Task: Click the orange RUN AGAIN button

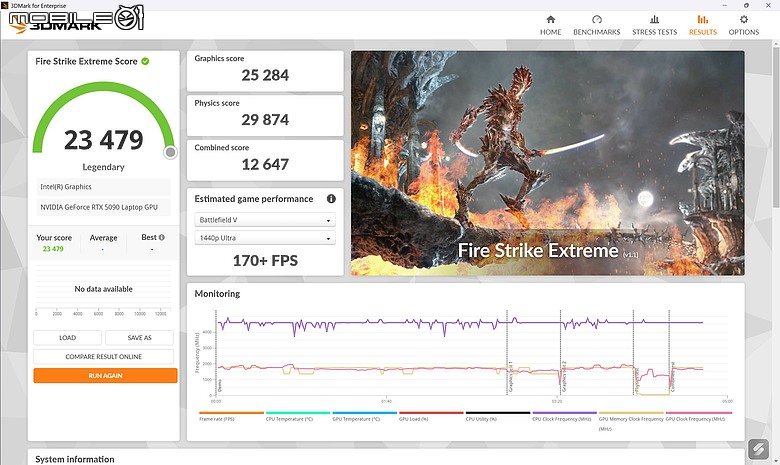Action: pos(105,375)
